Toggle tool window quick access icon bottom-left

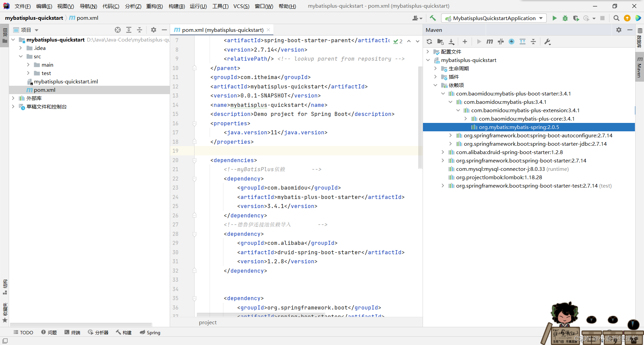[x=5, y=341]
